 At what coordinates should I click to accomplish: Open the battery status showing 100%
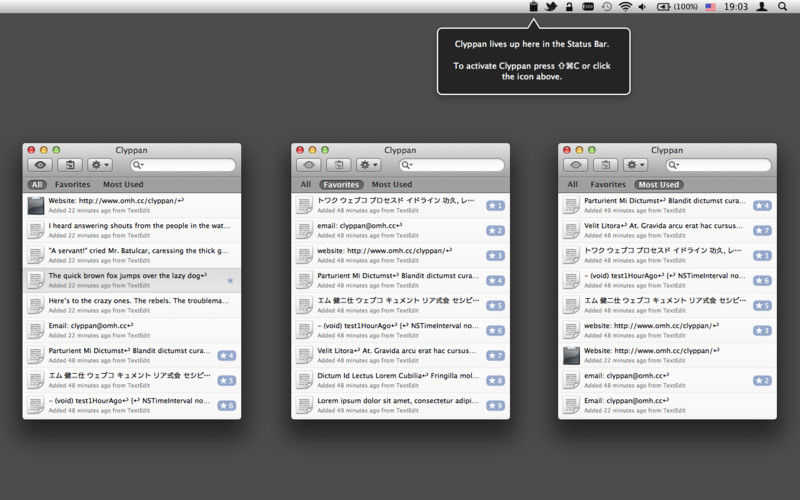coord(677,7)
